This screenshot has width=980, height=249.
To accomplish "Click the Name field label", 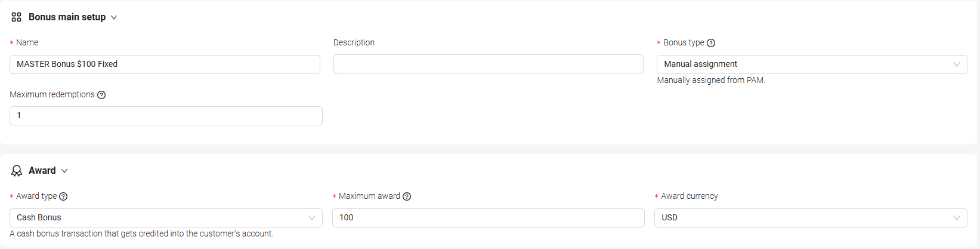I will pos(27,42).
